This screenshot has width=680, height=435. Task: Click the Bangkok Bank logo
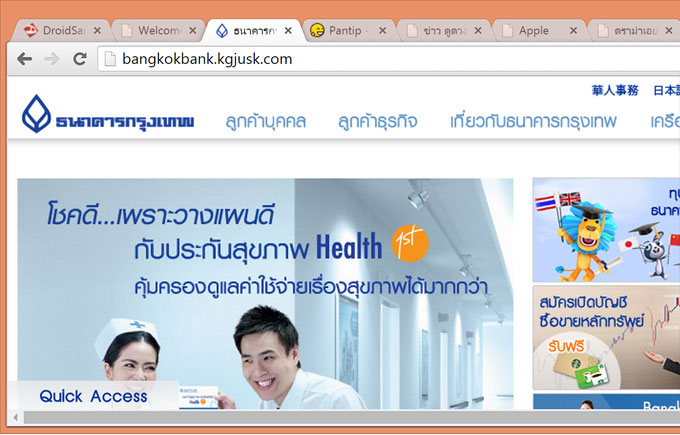(x=108, y=120)
